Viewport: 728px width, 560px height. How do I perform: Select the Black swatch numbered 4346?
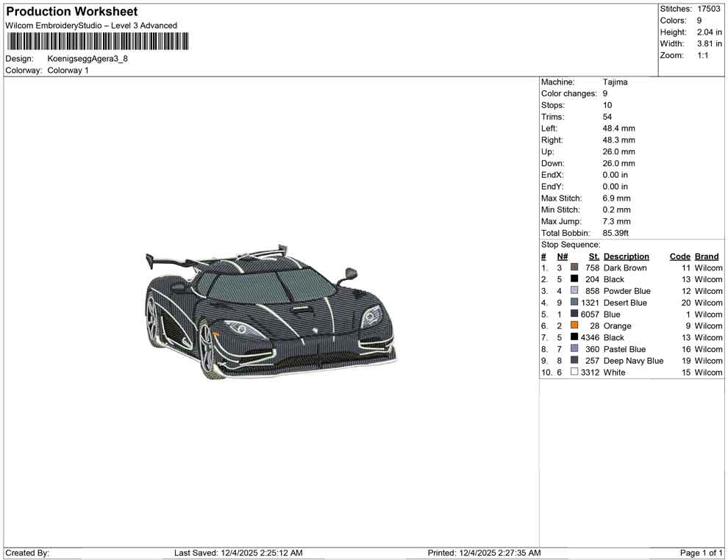574,337
